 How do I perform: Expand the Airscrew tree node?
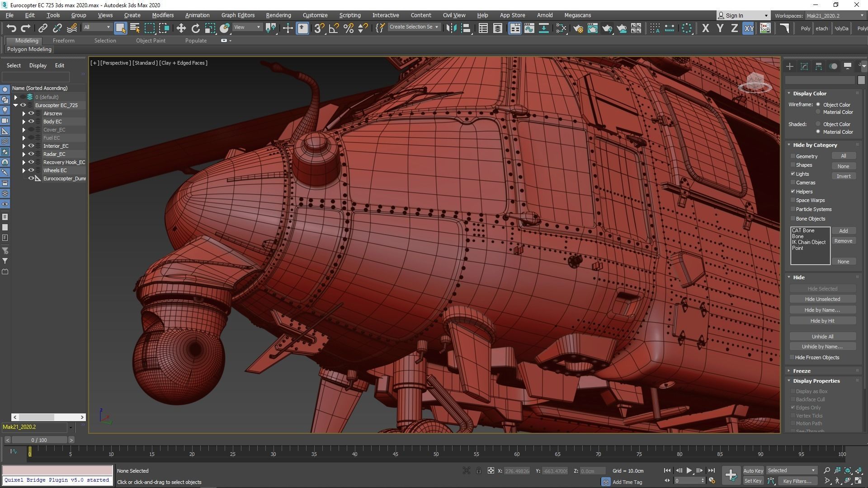coord(24,113)
